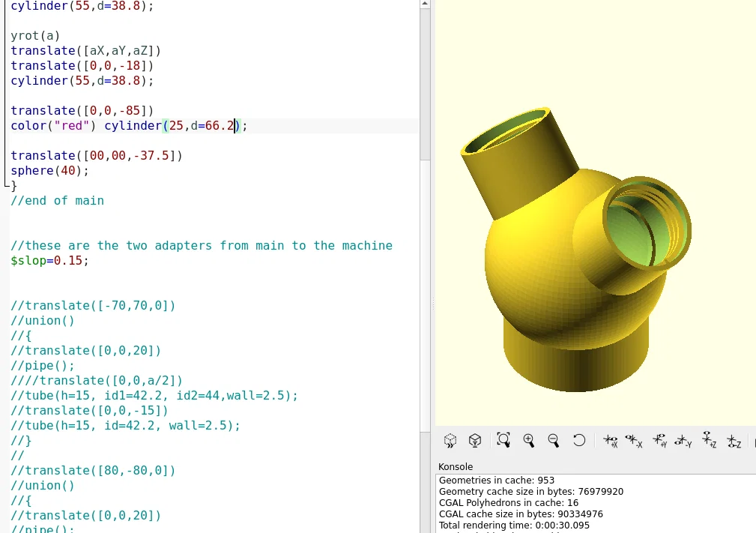This screenshot has height=533, width=756.
Task: Click the Preview icon in viewport toolbar
Action: [x=450, y=440]
